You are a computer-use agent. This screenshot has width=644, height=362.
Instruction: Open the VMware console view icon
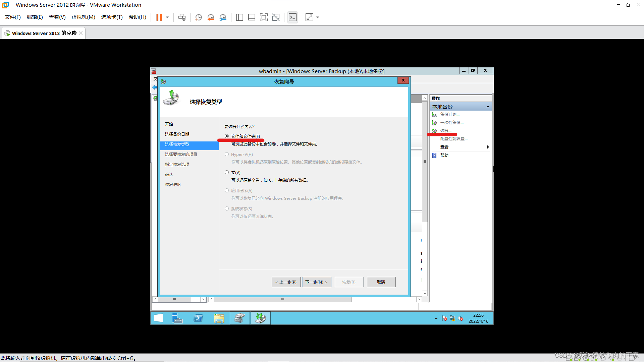pyautogui.click(x=292, y=17)
